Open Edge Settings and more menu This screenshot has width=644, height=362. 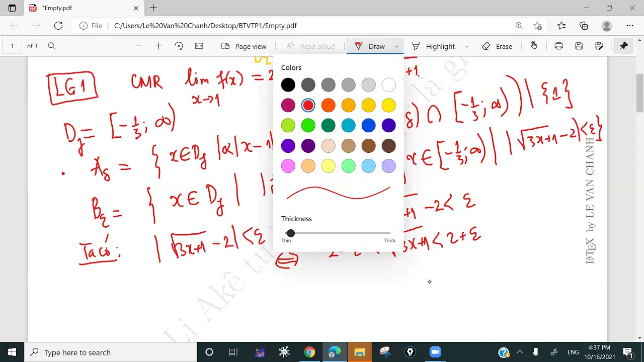pyautogui.click(x=630, y=26)
